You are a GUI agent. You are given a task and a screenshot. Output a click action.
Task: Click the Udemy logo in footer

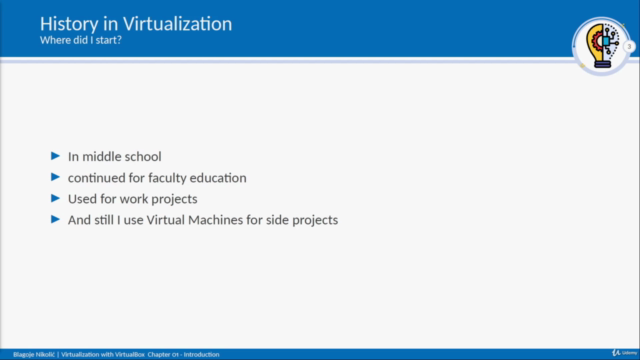(624, 353)
